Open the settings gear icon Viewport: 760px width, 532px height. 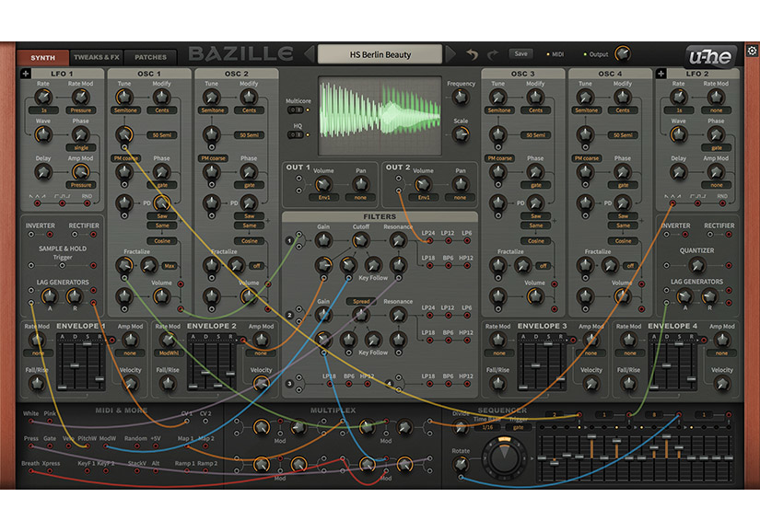click(x=752, y=51)
